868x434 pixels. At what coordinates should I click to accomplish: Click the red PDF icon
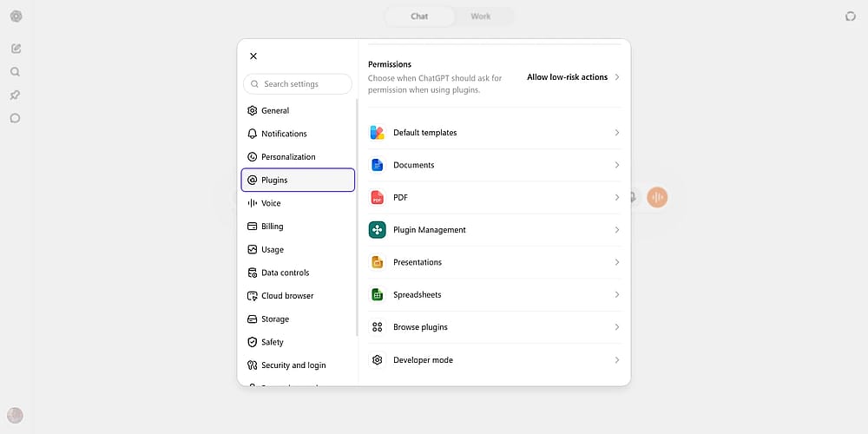click(377, 198)
